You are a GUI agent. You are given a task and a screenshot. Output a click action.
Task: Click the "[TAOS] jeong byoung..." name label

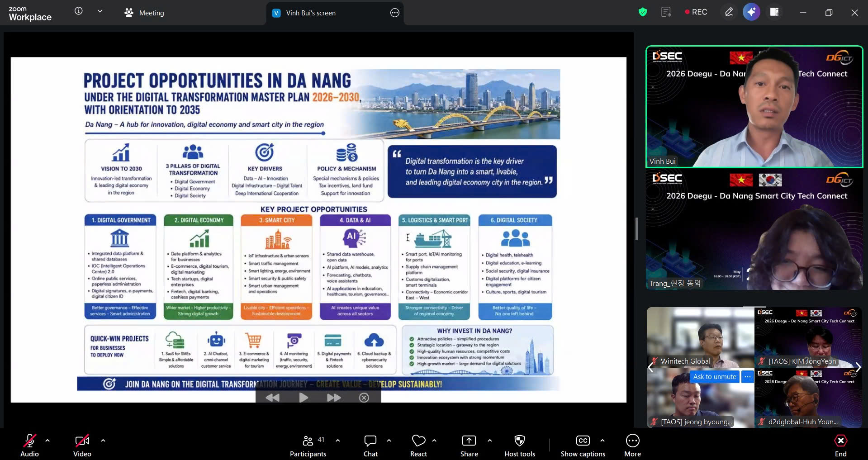click(696, 422)
